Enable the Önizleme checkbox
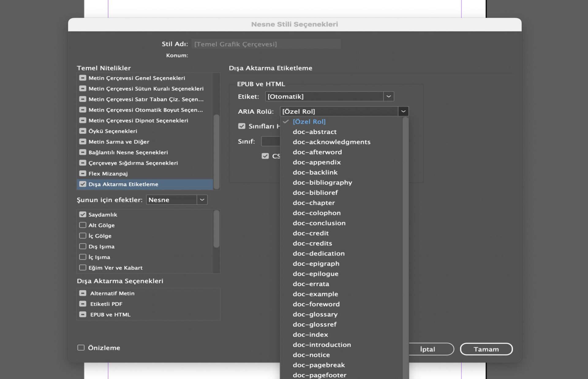 click(81, 348)
